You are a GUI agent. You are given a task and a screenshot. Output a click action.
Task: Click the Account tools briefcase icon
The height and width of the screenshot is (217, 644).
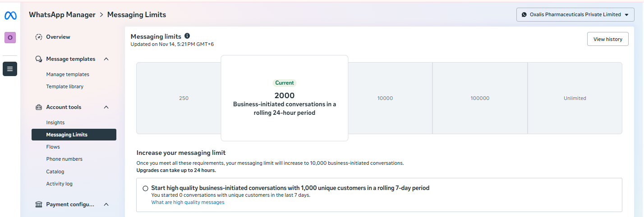pyautogui.click(x=39, y=107)
